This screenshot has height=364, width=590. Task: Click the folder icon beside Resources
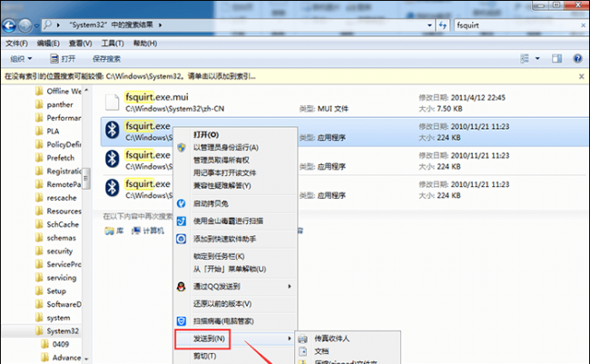[x=39, y=211]
